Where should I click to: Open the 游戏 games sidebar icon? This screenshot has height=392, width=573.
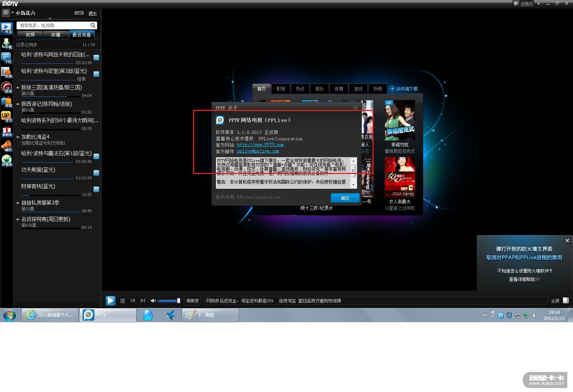(x=6, y=87)
